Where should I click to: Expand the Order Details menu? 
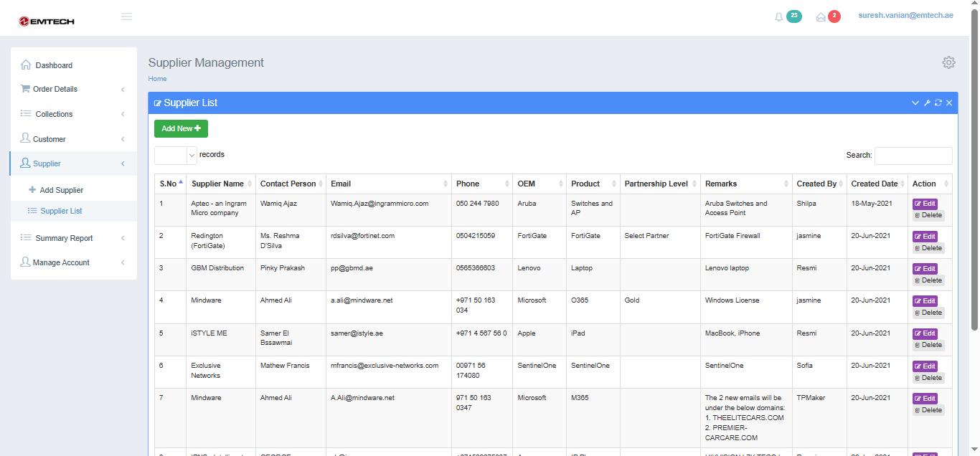coord(72,90)
